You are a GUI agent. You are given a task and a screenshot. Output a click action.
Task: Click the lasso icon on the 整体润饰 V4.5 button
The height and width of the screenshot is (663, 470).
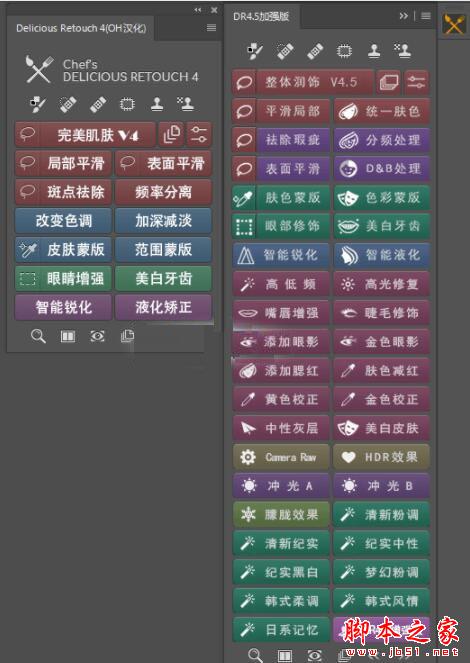[244, 82]
